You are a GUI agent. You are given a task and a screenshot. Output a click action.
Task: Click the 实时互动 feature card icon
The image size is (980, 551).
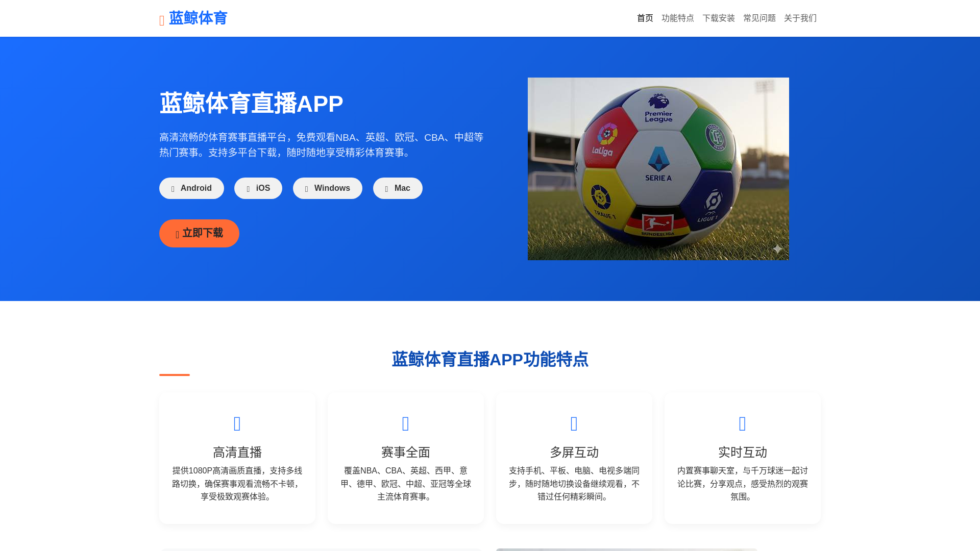pos(743,423)
